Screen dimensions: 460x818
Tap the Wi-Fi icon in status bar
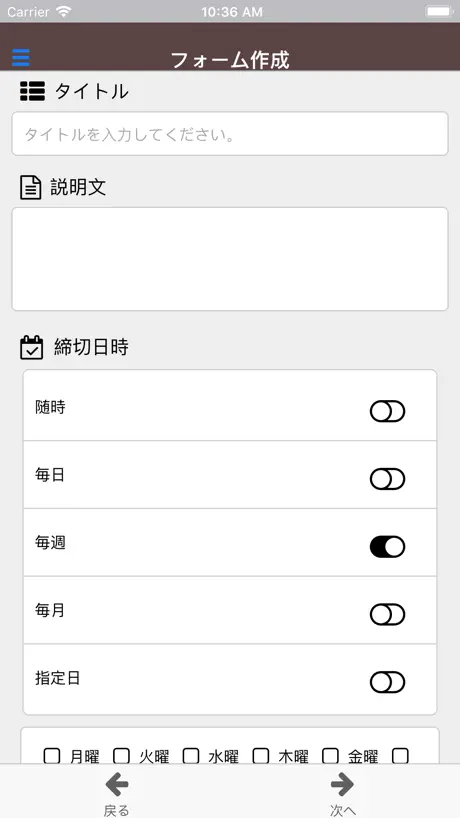64,11
